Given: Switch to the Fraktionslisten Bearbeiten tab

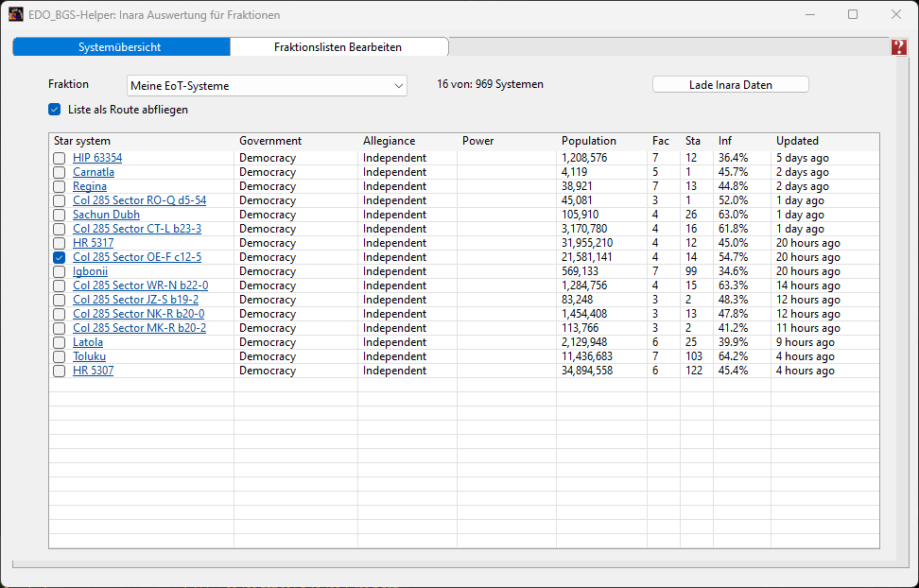Looking at the screenshot, I should click(x=338, y=47).
